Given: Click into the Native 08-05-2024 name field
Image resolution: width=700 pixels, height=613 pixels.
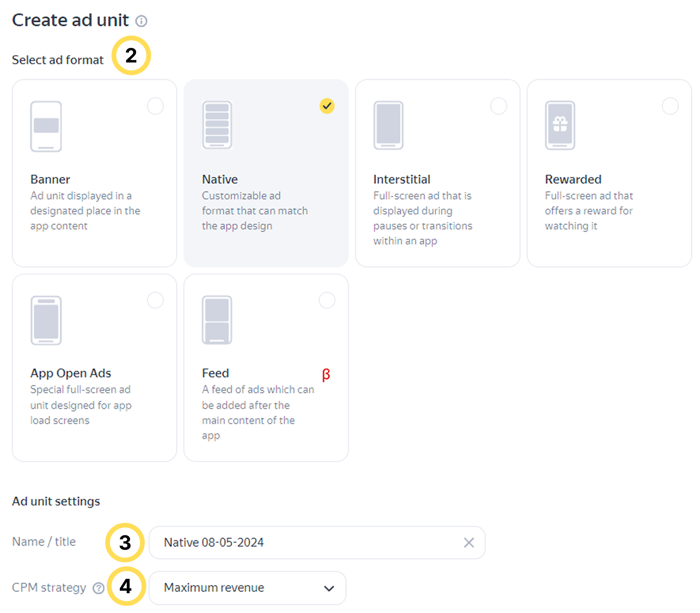Looking at the screenshot, I should 308,543.
